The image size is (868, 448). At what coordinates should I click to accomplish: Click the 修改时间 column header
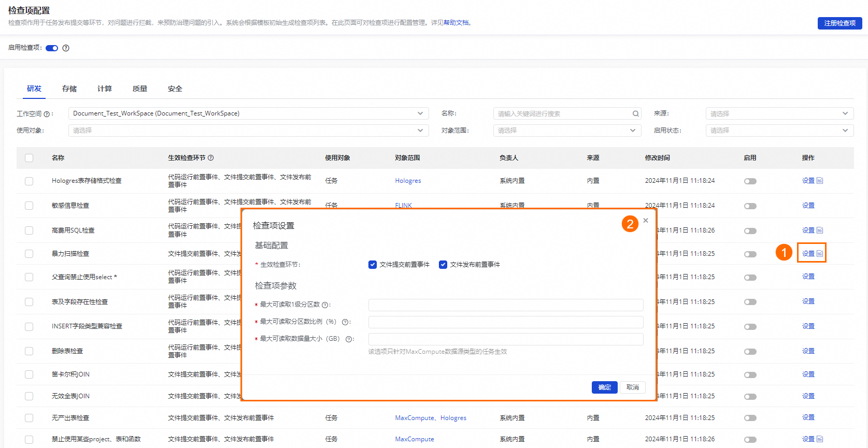tap(657, 158)
